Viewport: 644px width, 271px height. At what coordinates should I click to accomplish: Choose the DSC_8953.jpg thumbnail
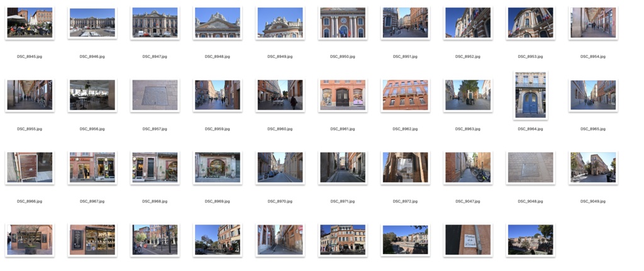(530, 23)
